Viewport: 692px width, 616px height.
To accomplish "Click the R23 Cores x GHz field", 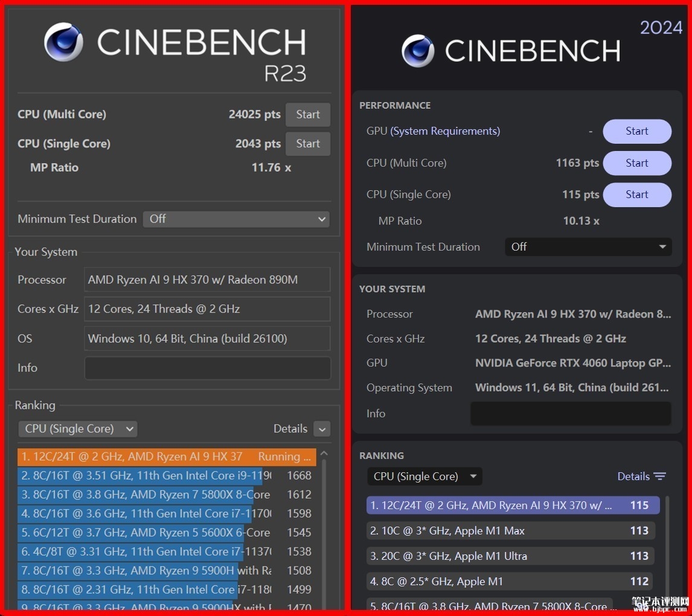I will tap(208, 309).
